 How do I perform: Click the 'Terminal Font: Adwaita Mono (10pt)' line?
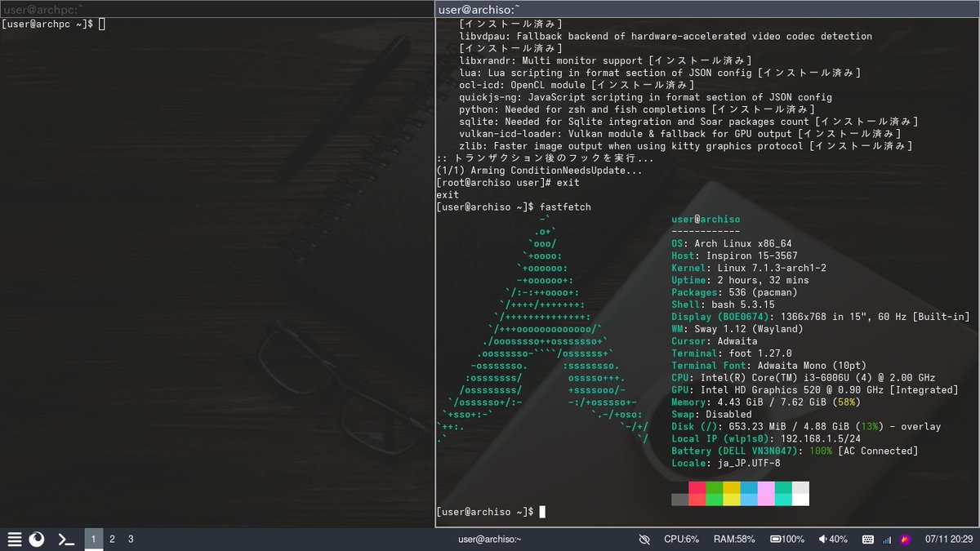pyautogui.click(x=769, y=366)
